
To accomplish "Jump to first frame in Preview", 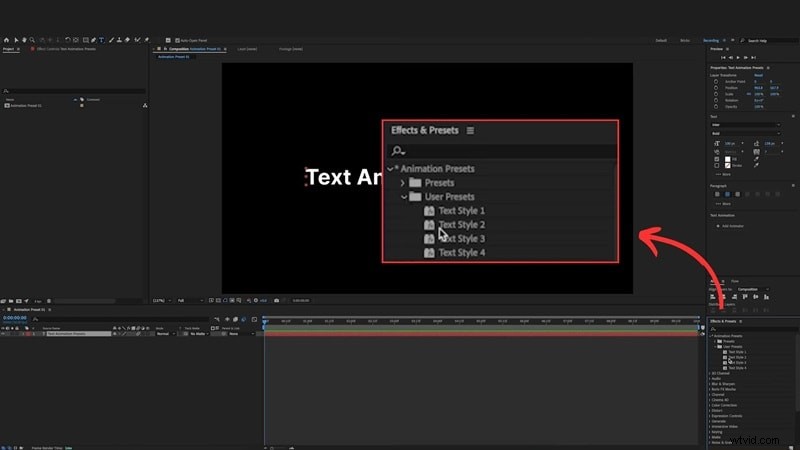I will tap(723, 58).
